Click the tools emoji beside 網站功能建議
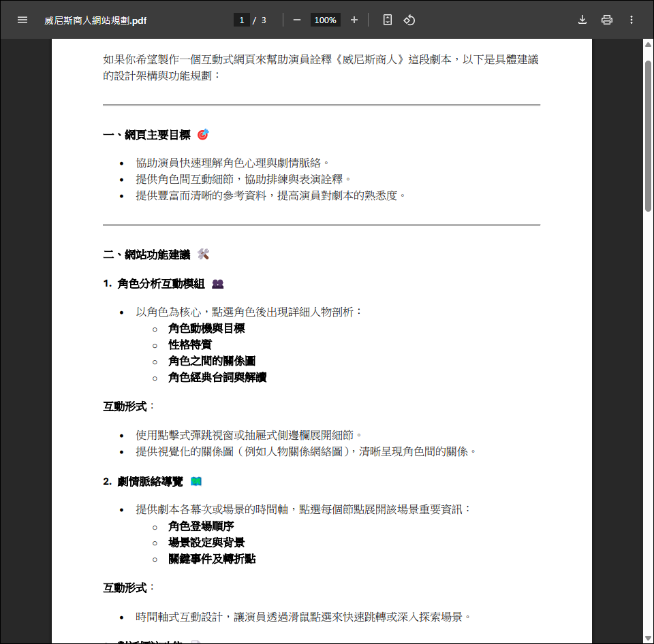 (203, 255)
